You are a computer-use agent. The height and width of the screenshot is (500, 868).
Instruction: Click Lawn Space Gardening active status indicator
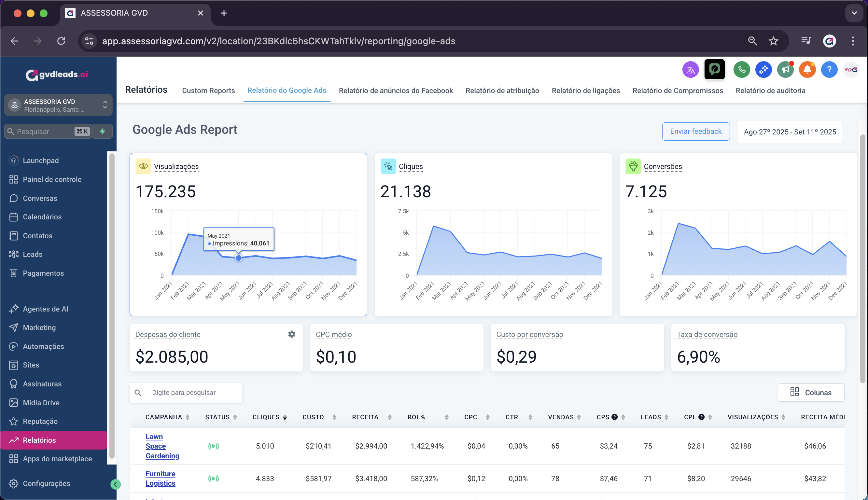tap(213, 446)
